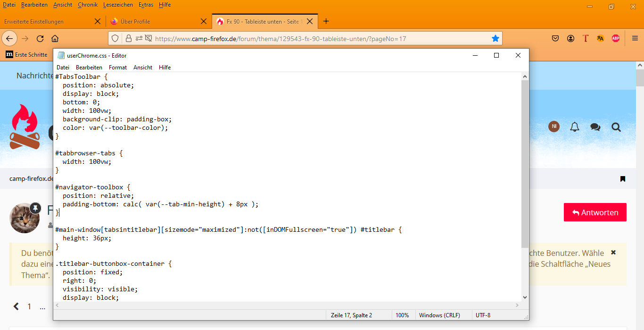Open the Firefox hamburger menu

pos(635,39)
